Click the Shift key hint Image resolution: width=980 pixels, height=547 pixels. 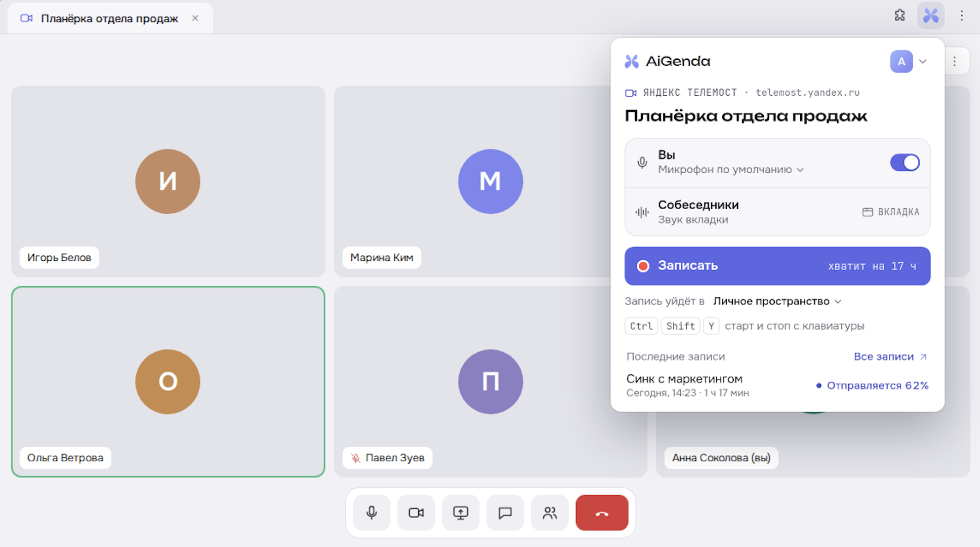pyautogui.click(x=680, y=326)
